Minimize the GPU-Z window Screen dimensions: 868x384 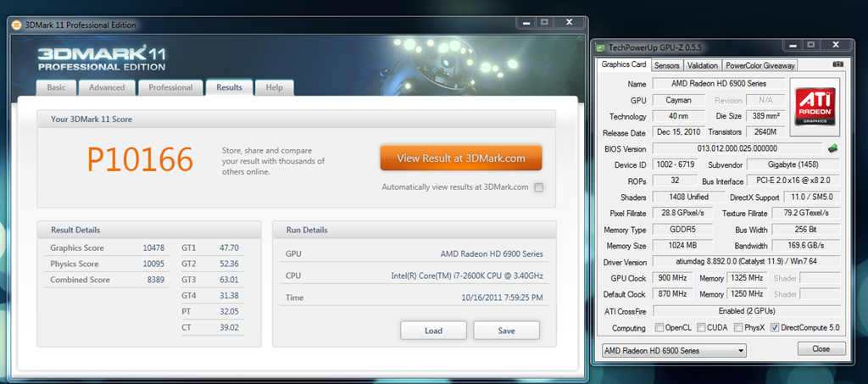[792, 44]
